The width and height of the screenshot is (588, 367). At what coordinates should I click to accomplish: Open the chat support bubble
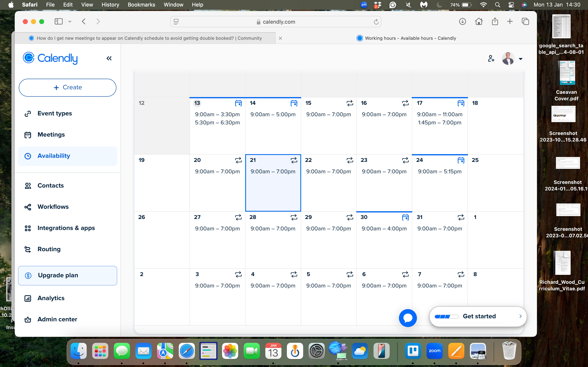tap(408, 318)
